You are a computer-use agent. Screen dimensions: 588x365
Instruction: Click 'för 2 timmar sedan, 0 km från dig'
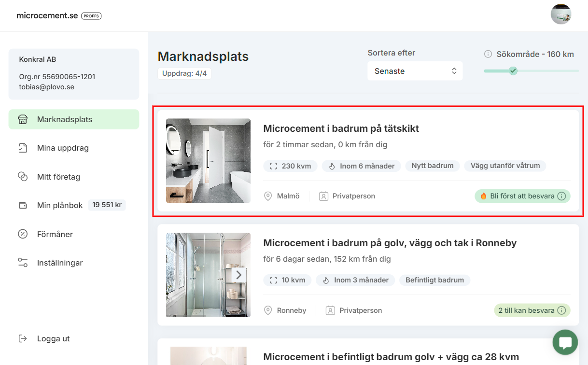coord(325,144)
